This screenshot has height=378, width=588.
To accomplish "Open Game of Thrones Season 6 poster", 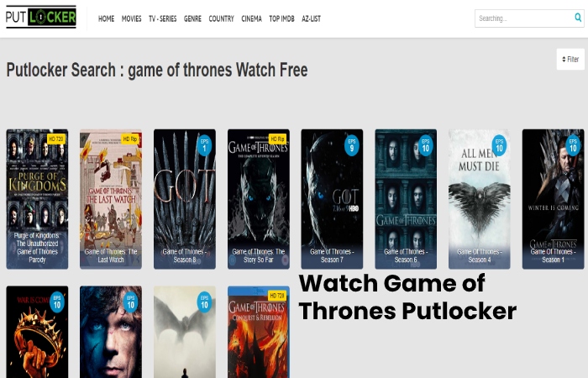I will (x=406, y=199).
